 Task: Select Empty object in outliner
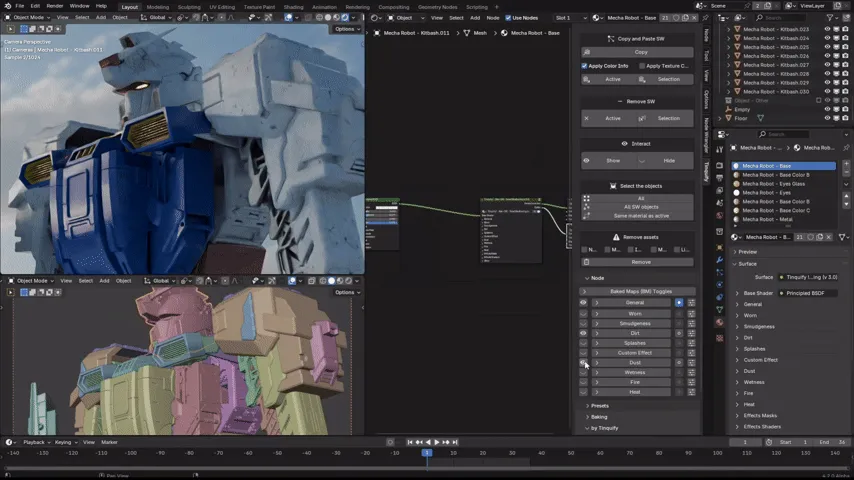[x=742, y=110]
